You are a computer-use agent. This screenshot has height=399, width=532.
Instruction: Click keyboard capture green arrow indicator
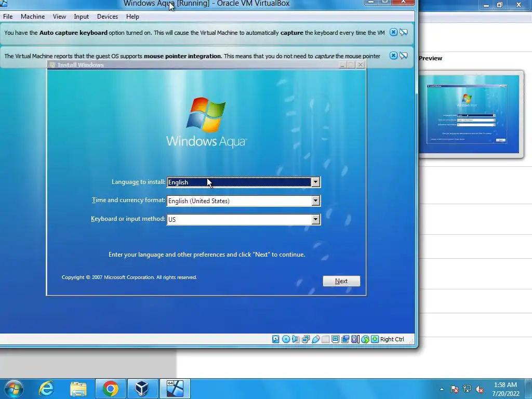[375, 339]
